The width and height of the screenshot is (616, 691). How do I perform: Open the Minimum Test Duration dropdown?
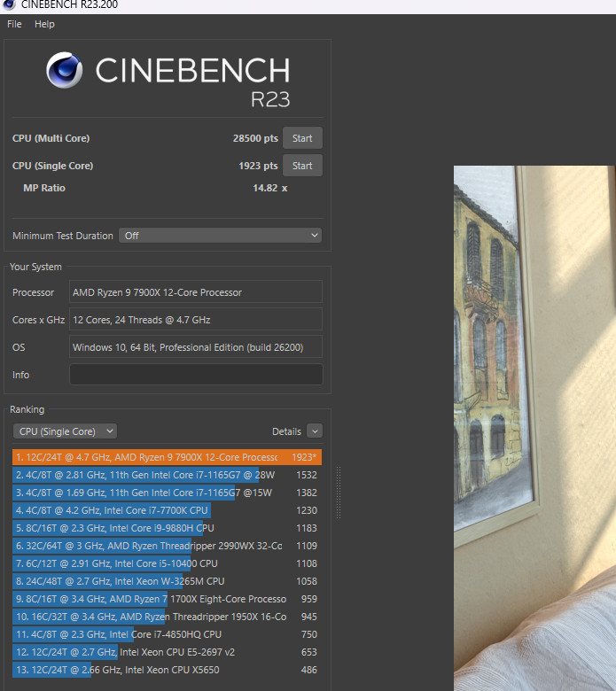[220, 236]
